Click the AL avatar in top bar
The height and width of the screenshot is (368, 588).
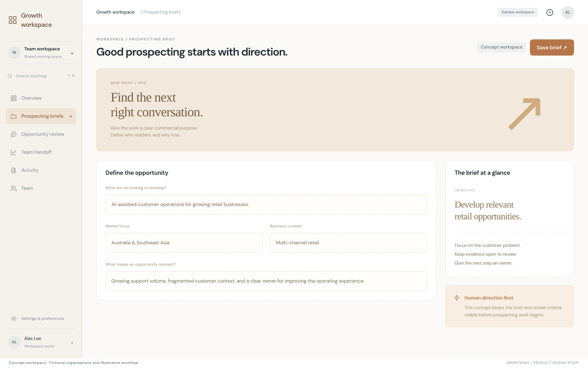[x=568, y=13]
